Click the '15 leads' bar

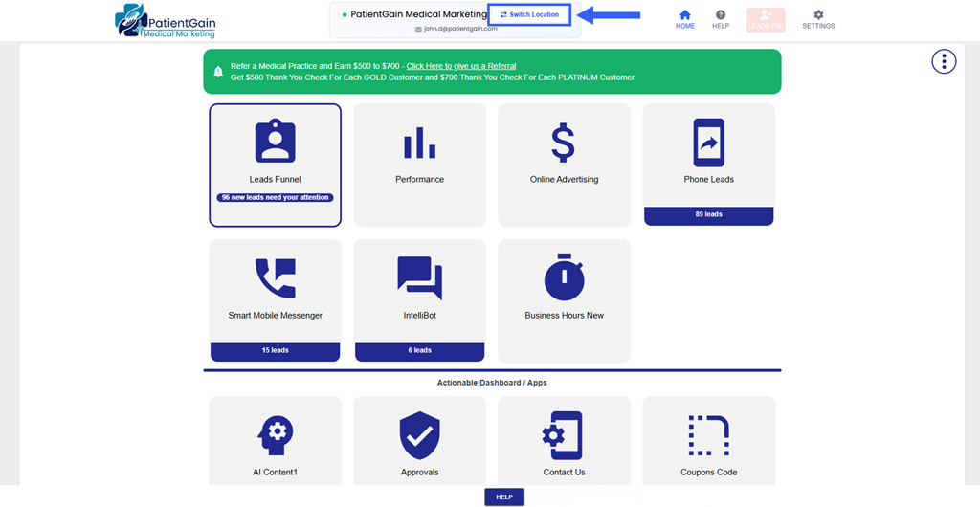click(275, 351)
